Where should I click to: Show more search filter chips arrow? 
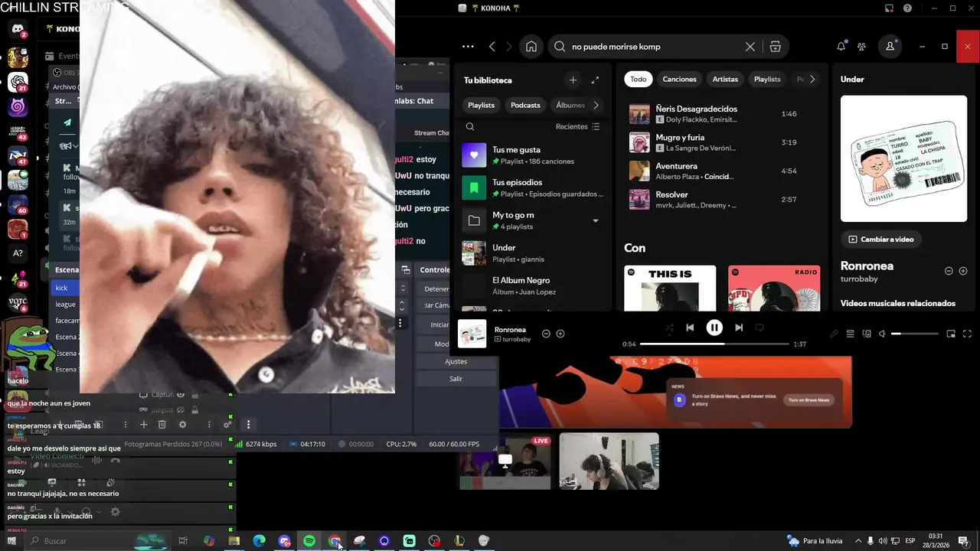(812, 79)
